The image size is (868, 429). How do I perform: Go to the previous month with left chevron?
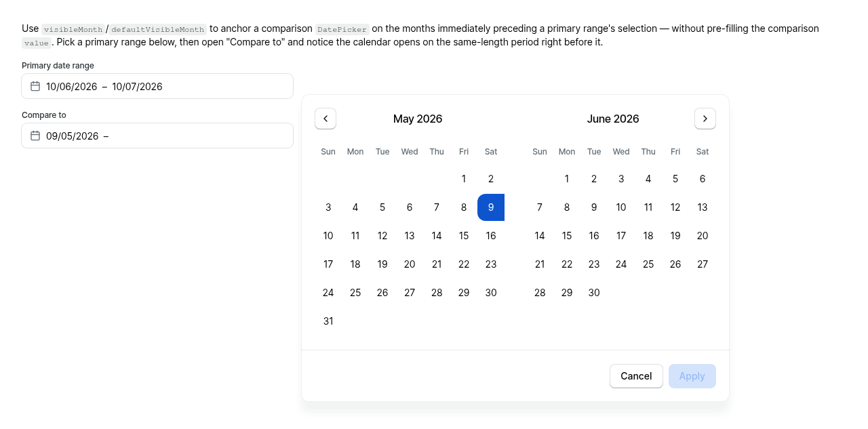(325, 119)
